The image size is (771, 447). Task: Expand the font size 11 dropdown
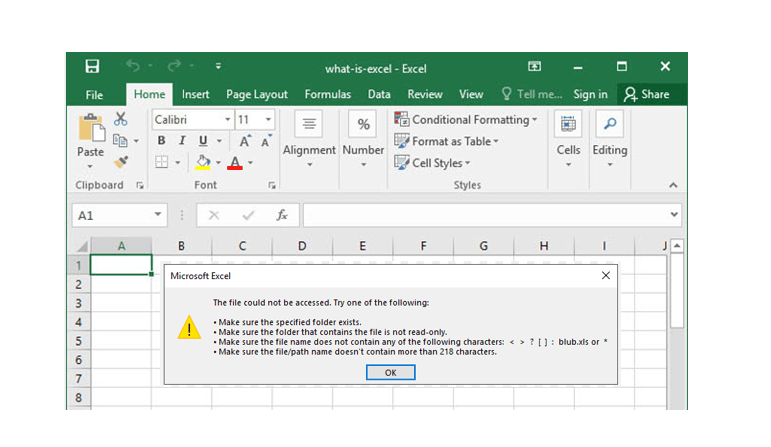[x=268, y=119]
